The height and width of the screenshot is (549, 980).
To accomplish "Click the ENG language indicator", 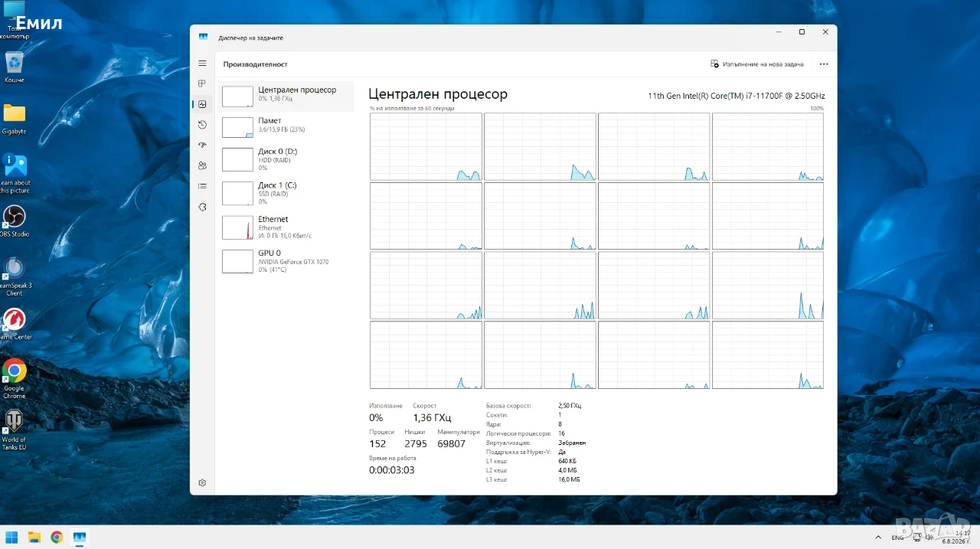I will pyautogui.click(x=898, y=538).
